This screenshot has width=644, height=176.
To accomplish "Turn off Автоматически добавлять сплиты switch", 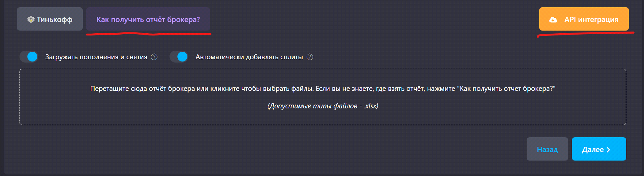I will (179, 57).
